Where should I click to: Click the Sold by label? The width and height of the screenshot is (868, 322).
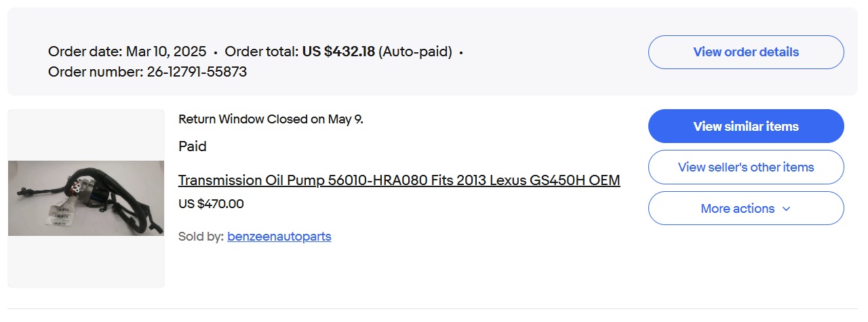pyautogui.click(x=201, y=237)
